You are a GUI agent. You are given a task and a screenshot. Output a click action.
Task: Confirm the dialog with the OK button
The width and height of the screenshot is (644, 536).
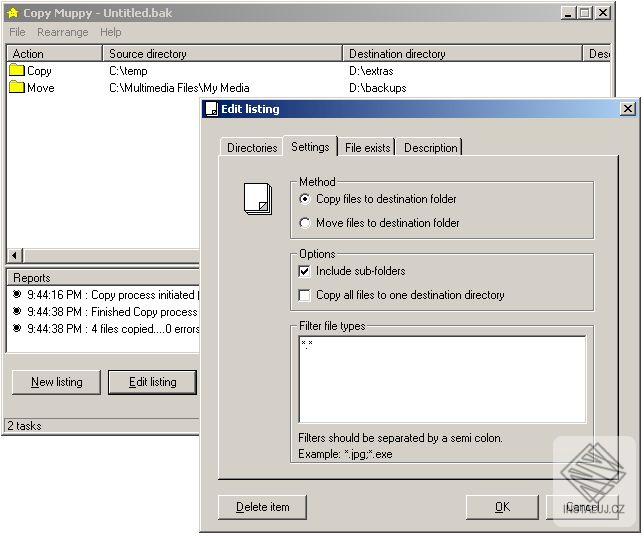502,507
